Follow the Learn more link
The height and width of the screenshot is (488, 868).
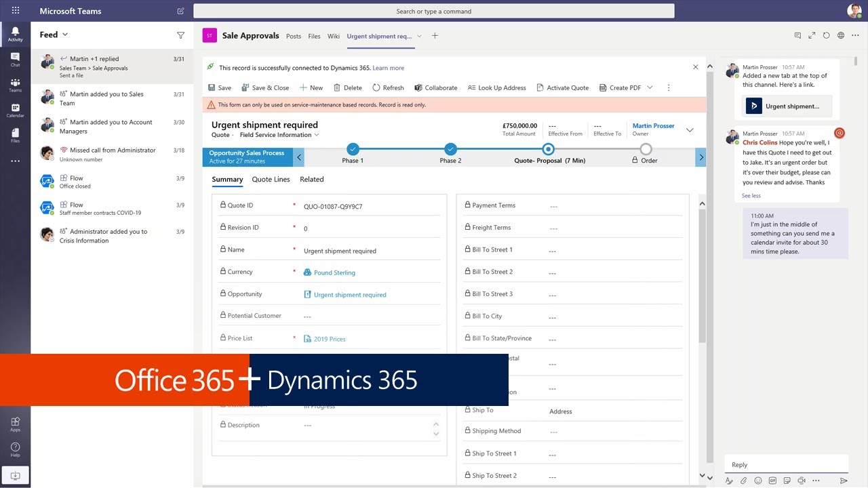click(x=388, y=68)
